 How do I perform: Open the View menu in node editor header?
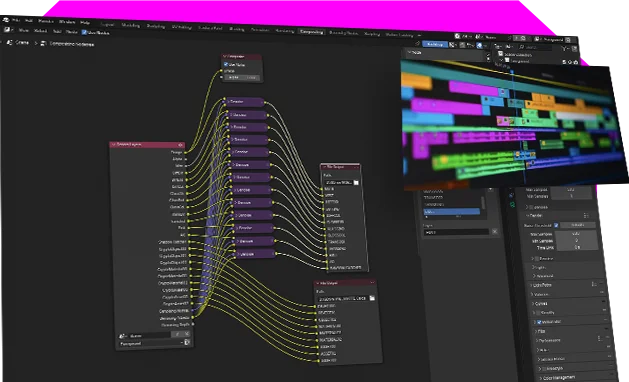[x=24, y=30]
